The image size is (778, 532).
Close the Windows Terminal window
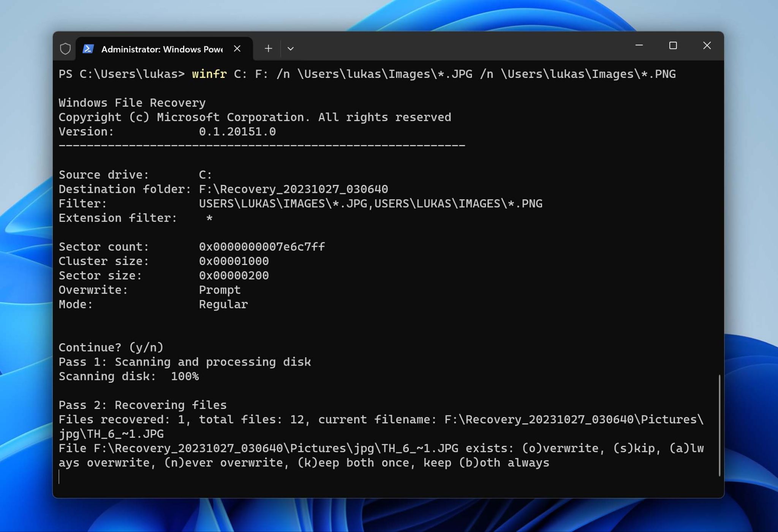707,46
